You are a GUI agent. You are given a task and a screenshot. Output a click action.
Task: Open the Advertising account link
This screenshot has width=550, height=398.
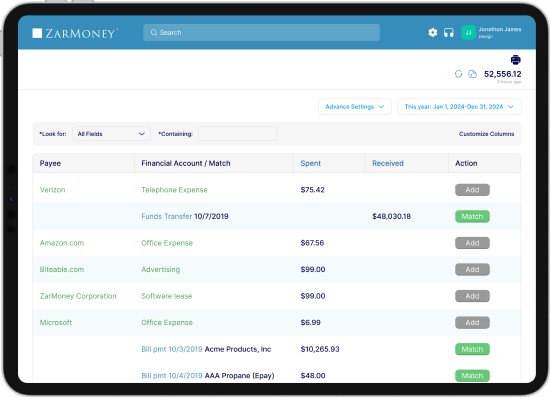tap(161, 270)
